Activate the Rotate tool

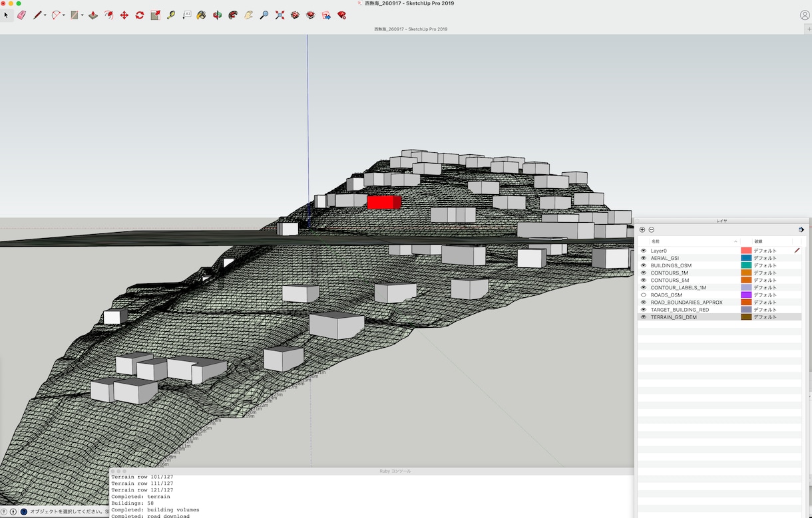[140, 15]
